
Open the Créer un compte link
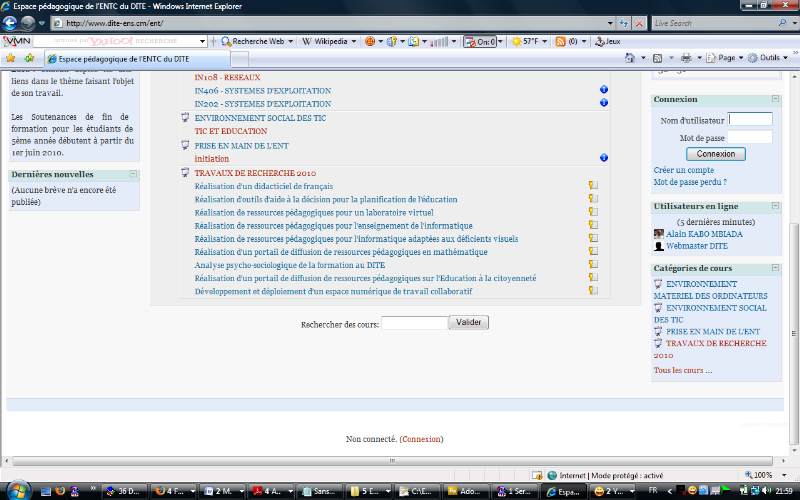click(x=684, y=170)
